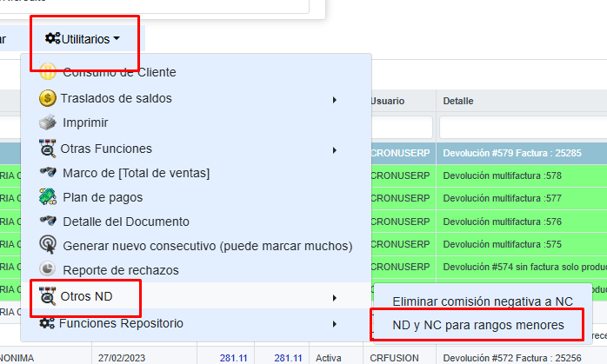Click the target icon for Generar nuevo consecutivo
This screenshot has height=364, width=607.
(49, 246)
